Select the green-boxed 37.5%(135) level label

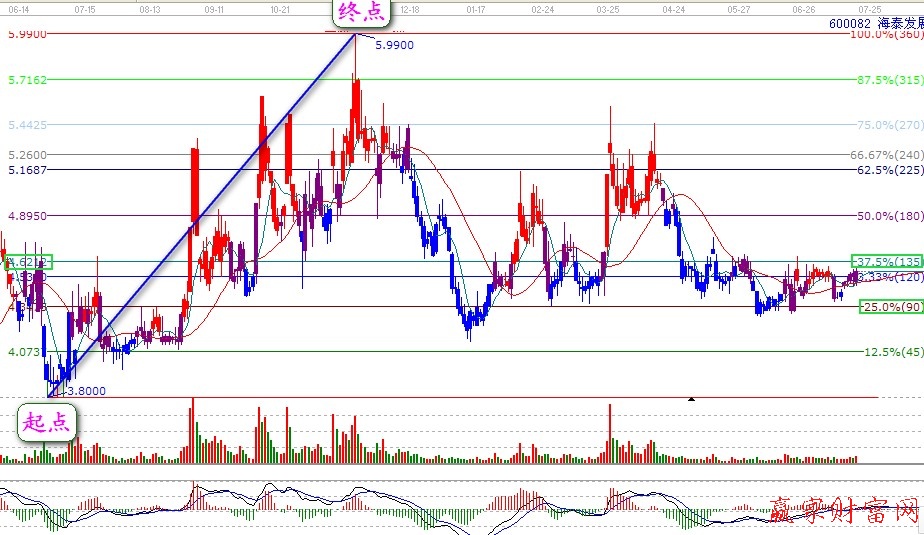pyautogui.click(x=886, y=261)
